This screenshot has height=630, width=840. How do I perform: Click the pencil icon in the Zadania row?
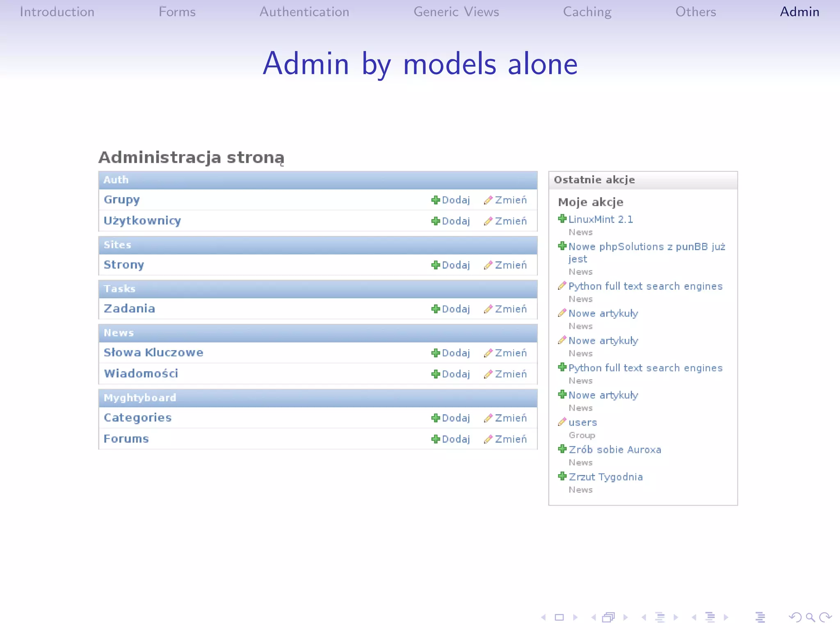pos(488,309)
